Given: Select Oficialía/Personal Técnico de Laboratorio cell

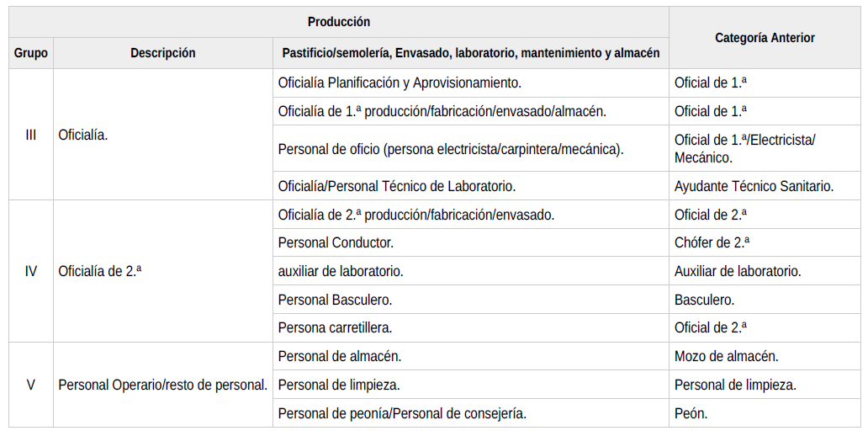Looking at the screenshot, I should 470,185.
